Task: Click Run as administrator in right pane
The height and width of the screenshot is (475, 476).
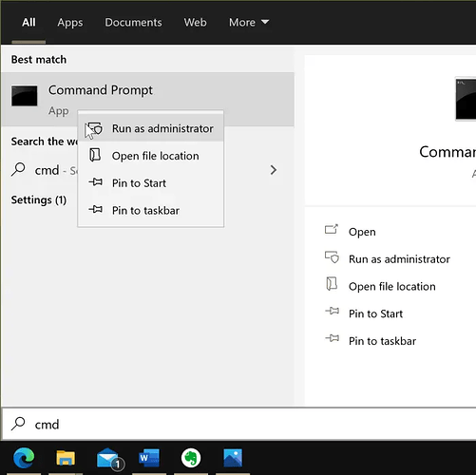Action: click(399, 259)
